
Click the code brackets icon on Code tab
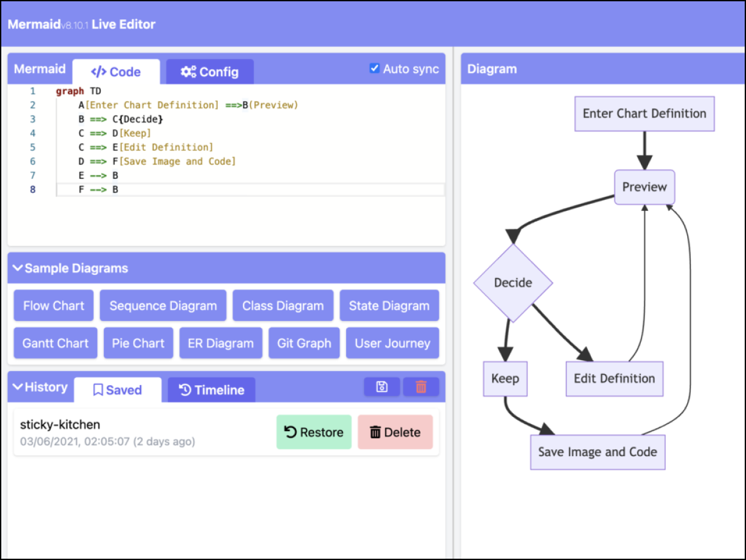pyautogui.click(x=99, y=72)
